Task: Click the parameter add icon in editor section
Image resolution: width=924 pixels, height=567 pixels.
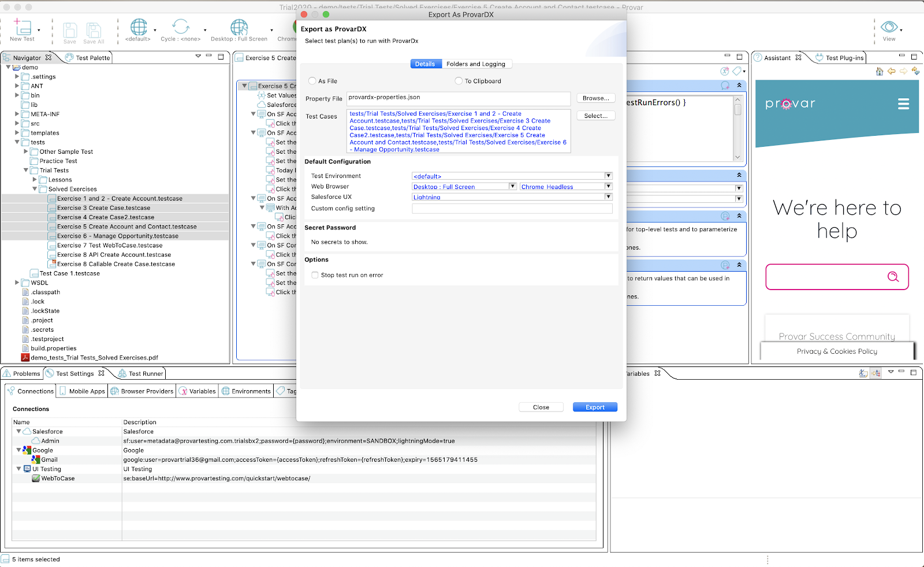Action: pyautogui.click(x=725, y=216)
